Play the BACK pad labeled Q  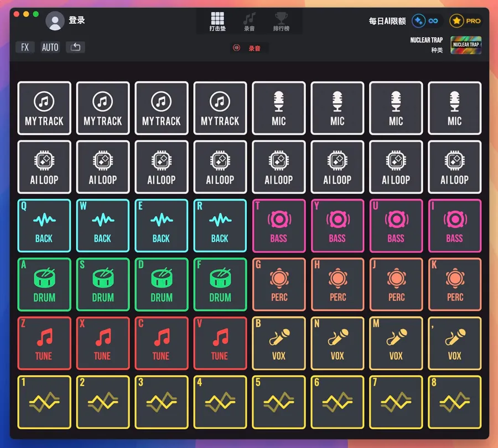[44, 226]
